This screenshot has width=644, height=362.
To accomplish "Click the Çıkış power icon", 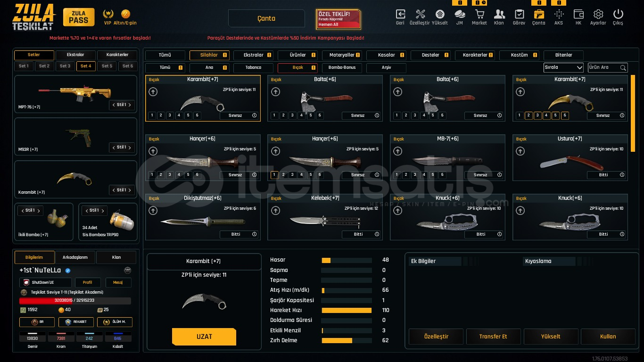I will (x=618, y=14).
